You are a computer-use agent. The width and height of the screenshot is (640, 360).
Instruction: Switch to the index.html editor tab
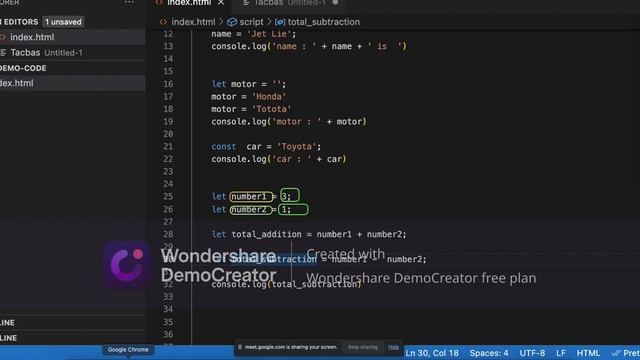point(189,3)
